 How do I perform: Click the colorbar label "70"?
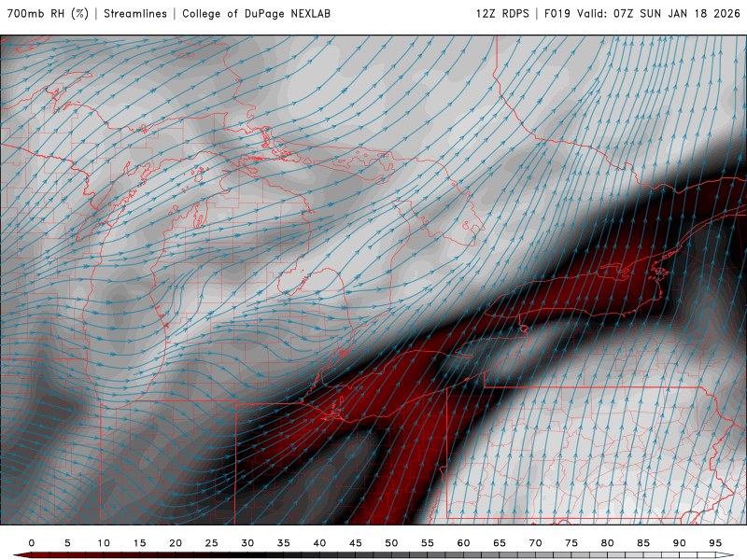tap(535, 543)
